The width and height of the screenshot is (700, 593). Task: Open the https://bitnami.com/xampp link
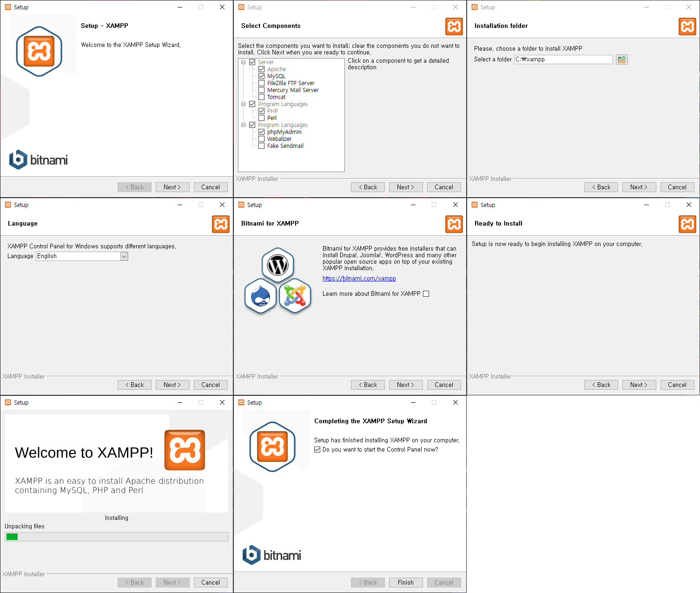coord(359,279)
